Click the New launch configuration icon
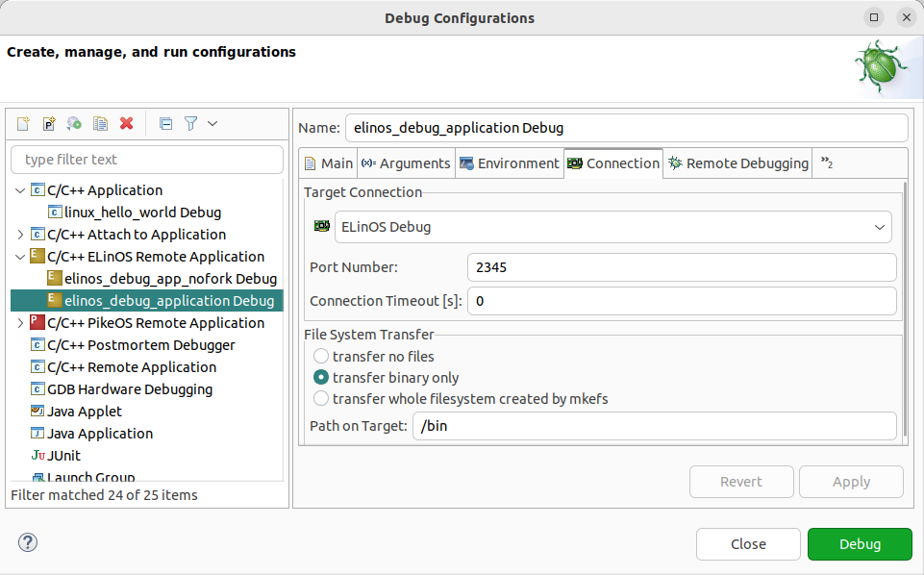924x575 pixels. [23, 123]
